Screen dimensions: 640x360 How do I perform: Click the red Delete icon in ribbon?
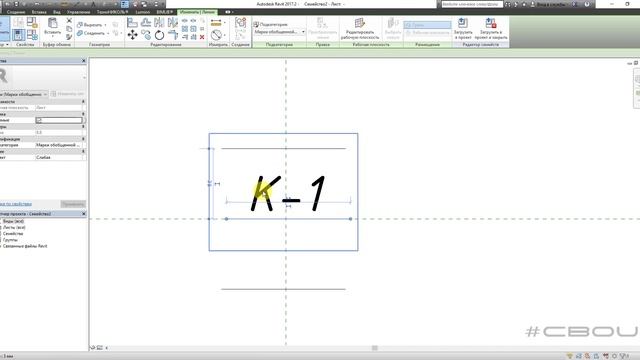click(202, 37)
